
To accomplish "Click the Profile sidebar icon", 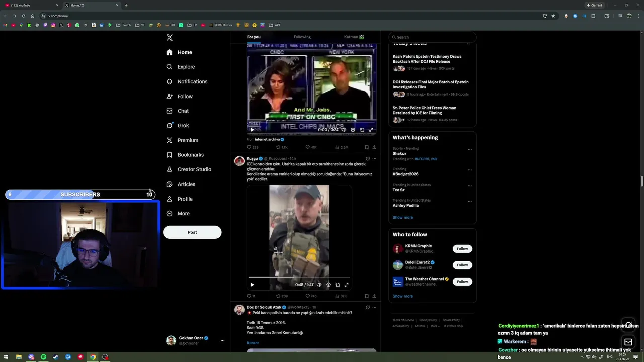I will (170, 199).
